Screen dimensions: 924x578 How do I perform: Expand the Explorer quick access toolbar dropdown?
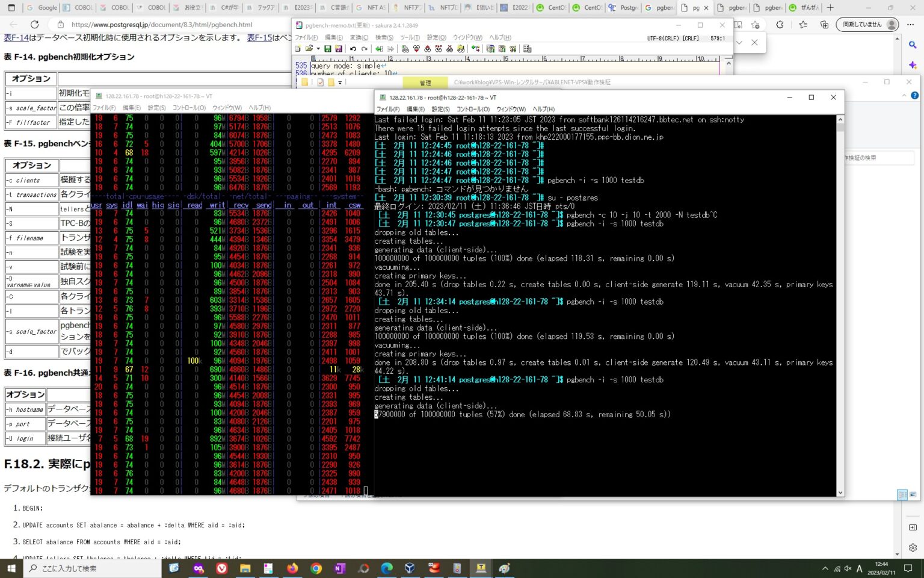pyautogui.click(x=340, y=82)
